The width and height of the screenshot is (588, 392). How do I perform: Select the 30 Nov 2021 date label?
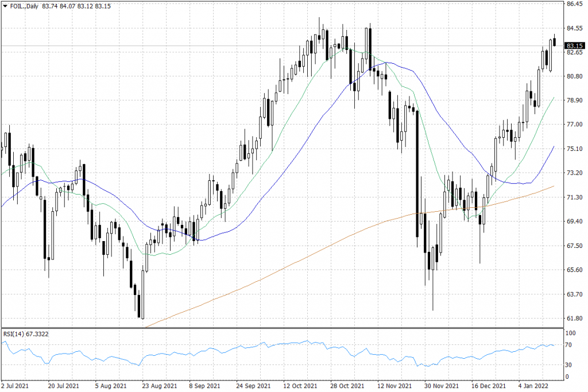point(442,386)
